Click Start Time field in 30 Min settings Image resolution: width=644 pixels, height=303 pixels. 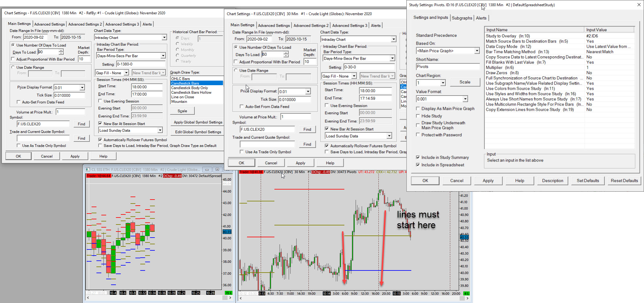(x=375, y=91)
